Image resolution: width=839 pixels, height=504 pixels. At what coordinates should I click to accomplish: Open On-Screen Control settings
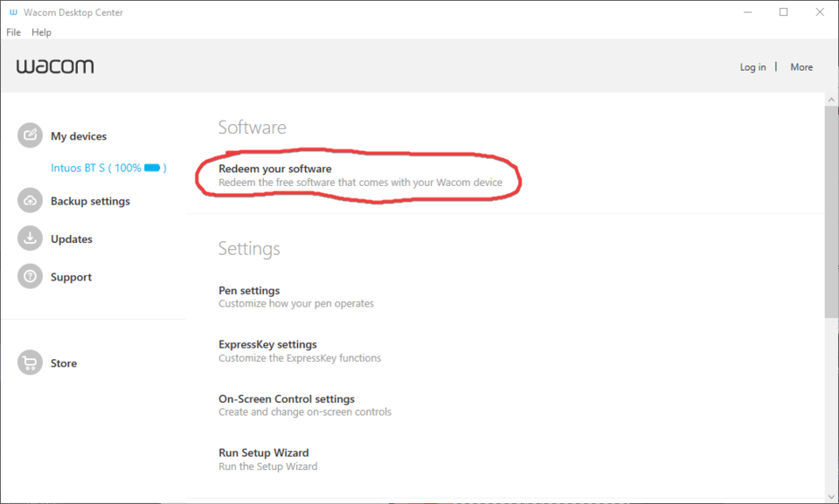point(286,399)
